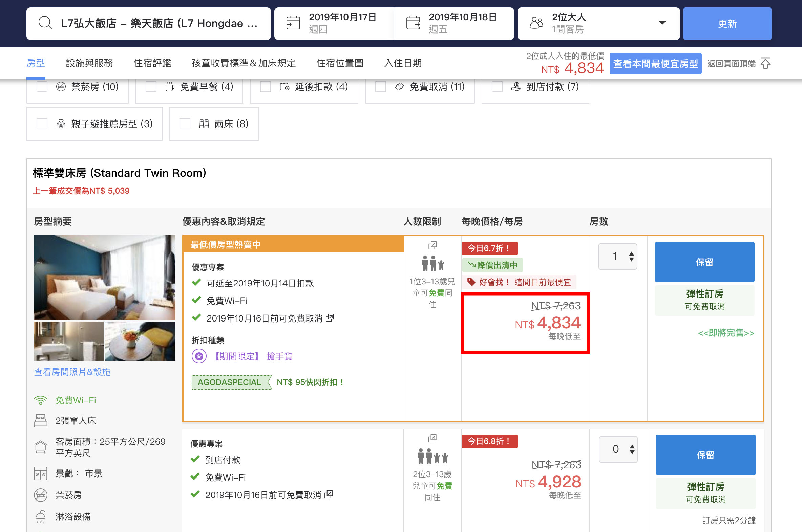Screen dimensions: 802x532
Task: Tick the 兩床 (8) filter checkbox
Action: pos(185,124)
